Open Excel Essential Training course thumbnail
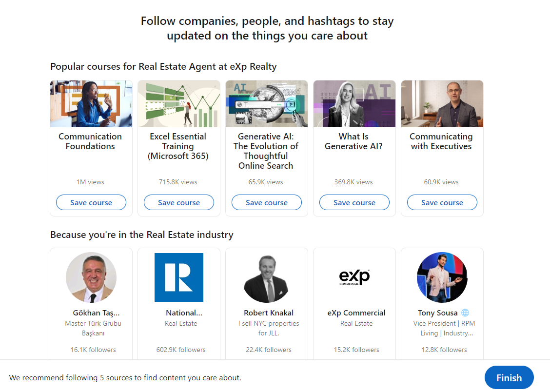 179,104
